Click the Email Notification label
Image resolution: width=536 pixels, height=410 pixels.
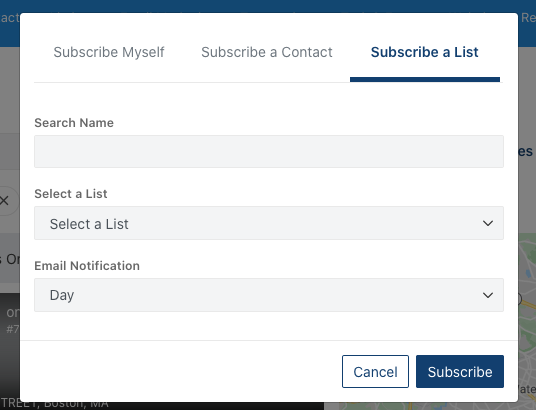click(87, 266)
